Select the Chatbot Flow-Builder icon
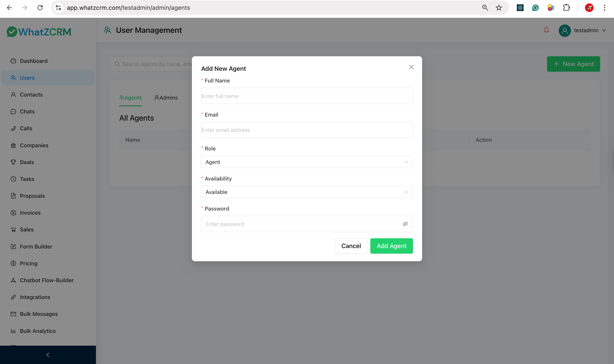This screenshot has height=364, width=614. point(13,280)
